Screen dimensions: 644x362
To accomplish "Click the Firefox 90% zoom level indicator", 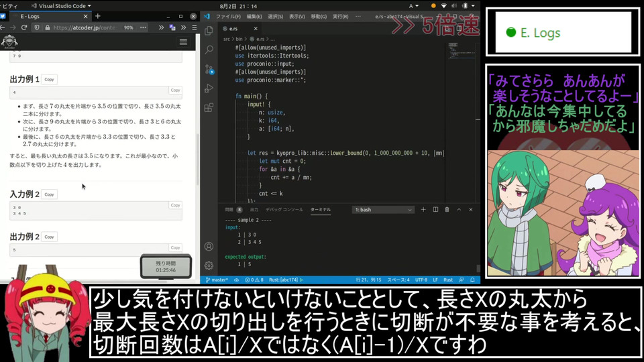I will [x=129, y=27].
